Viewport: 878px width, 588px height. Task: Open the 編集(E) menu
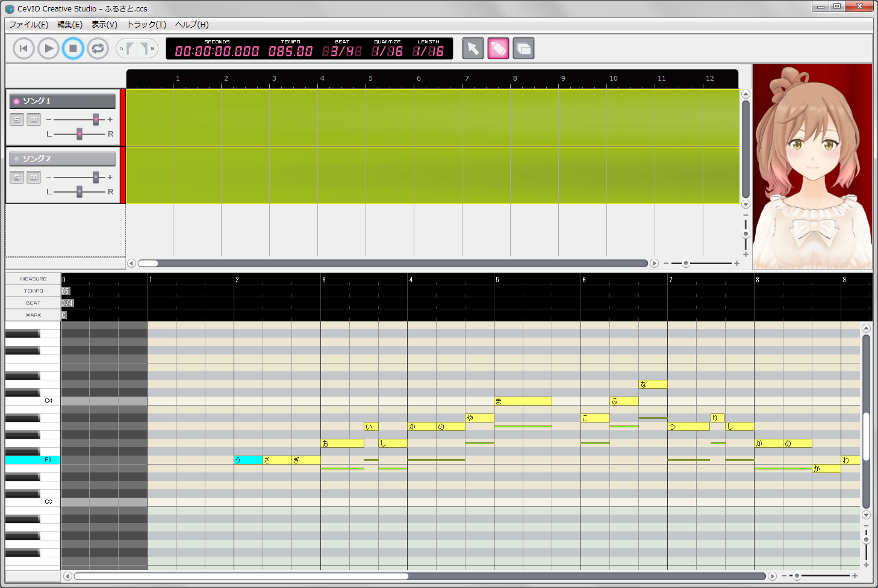70,25
